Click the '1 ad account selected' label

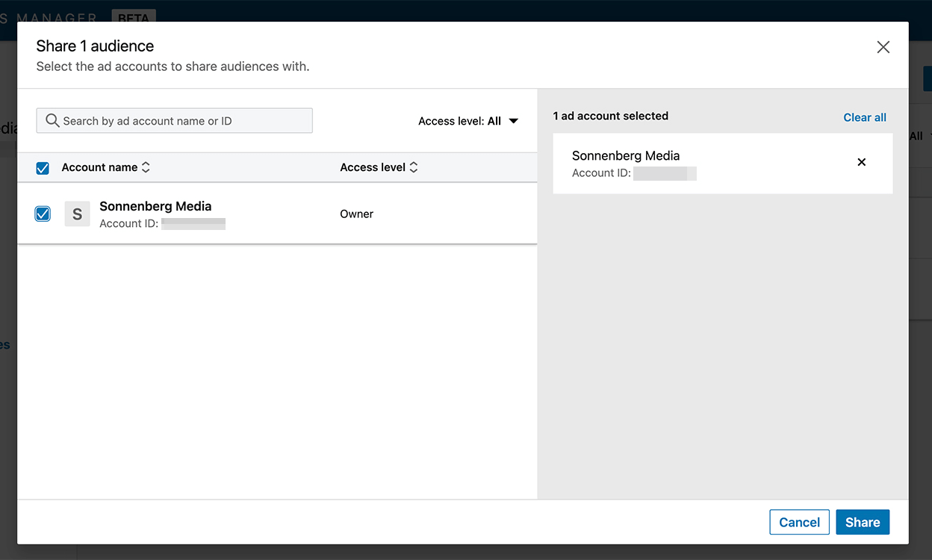611,116
